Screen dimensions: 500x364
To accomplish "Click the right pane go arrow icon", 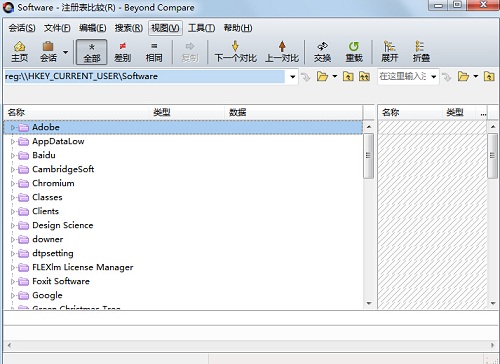I will [446, 77].
